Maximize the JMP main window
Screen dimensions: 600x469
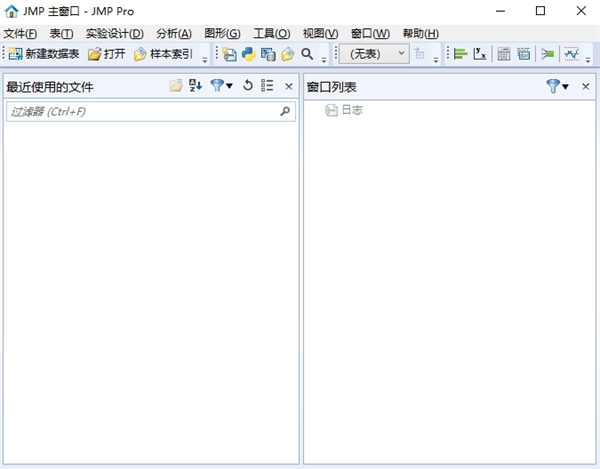(540, 11)
